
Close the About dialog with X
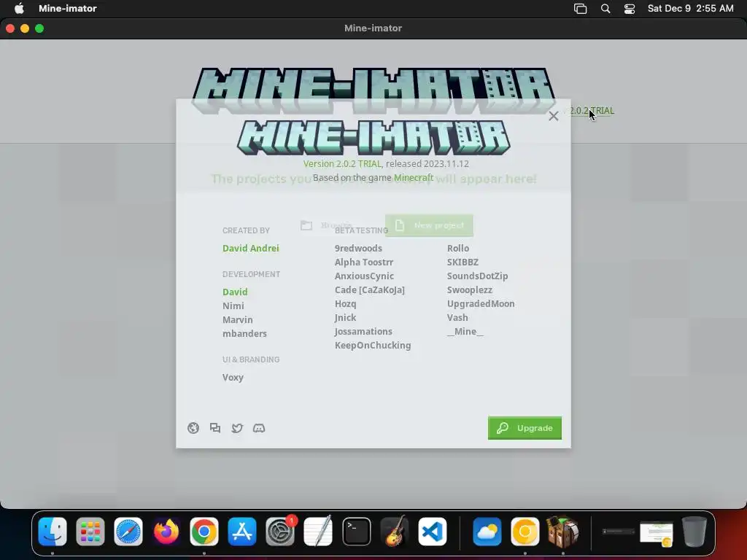(x=553, y=116)
